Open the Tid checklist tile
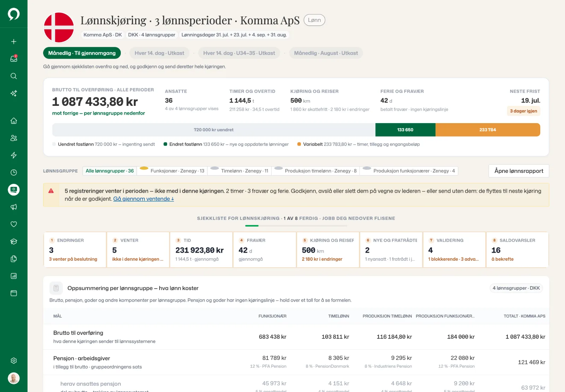This screenshot has height=392, width=565. tap(201, 250)
